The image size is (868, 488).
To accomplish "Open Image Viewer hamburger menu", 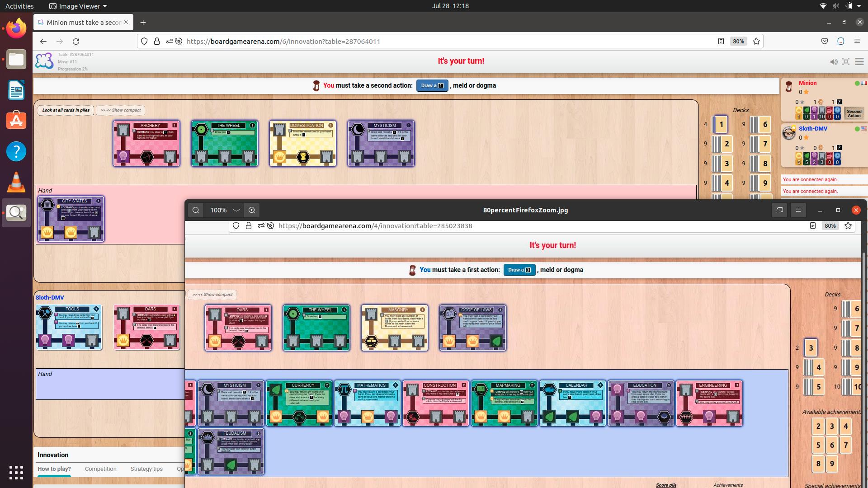I will pyautogui.click(x=798, y=210).
